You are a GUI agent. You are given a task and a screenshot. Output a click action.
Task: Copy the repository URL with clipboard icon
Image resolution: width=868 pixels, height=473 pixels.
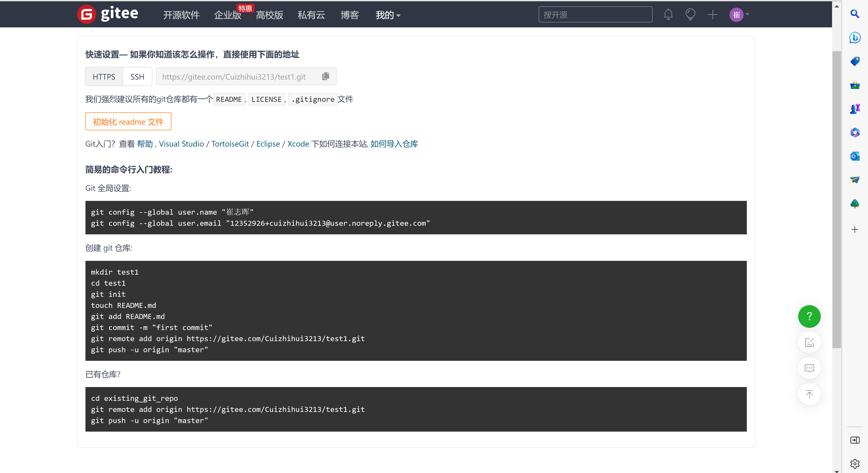[325, 76]
